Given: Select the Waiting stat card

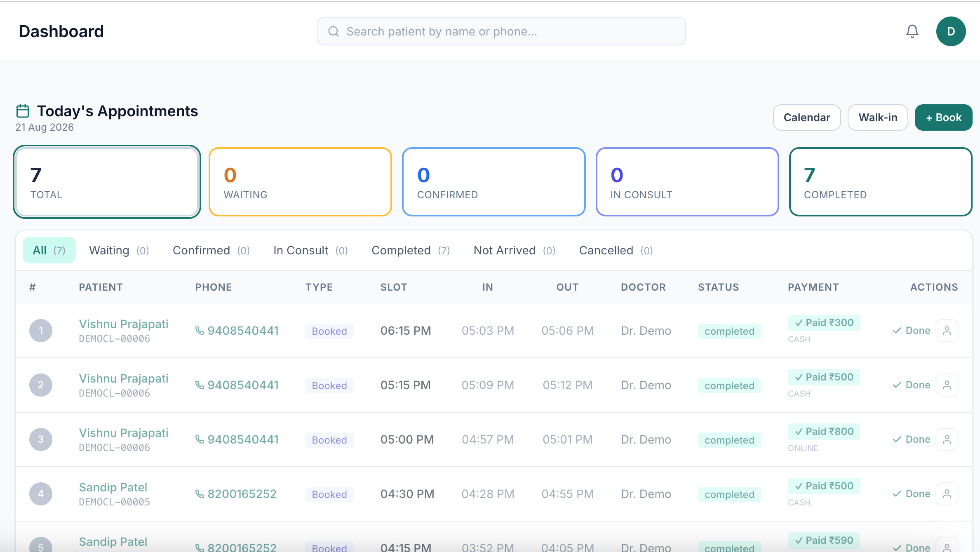Looking at the screenshot, I should [x=300, y=182].
